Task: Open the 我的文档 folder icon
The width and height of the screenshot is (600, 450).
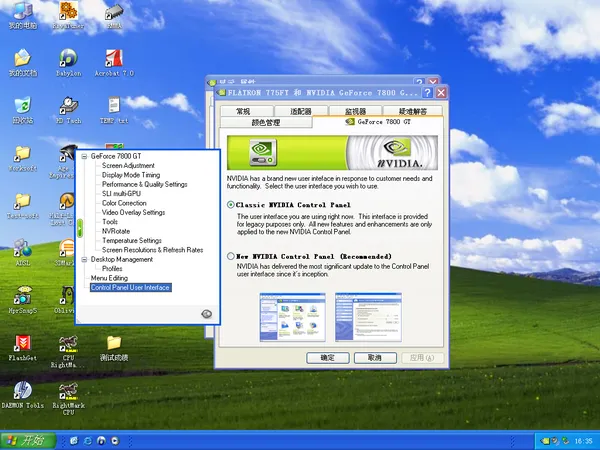Action: click(23, 63)
